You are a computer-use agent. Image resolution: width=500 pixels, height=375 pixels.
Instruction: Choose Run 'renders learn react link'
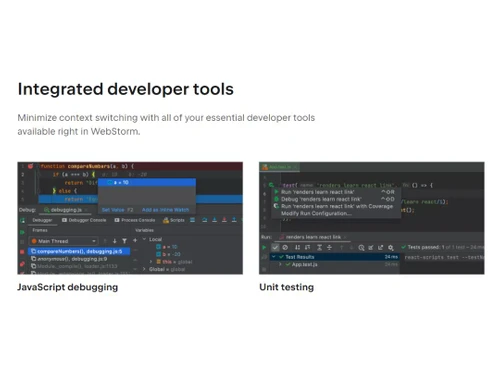336,192
